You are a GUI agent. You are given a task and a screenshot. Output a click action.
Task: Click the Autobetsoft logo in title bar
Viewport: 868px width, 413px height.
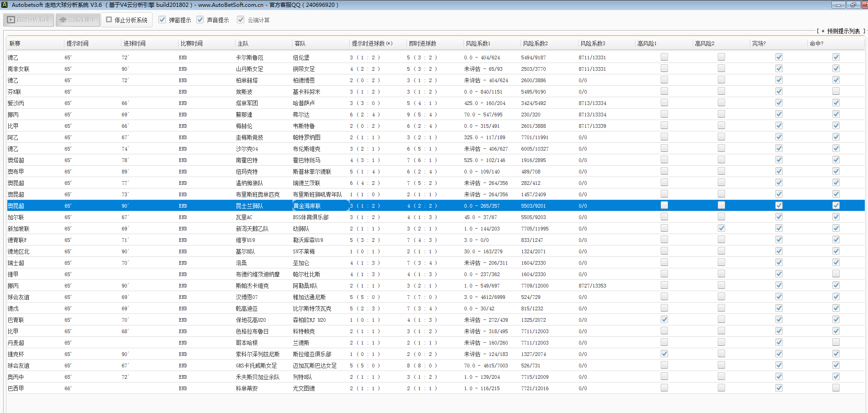click(x=5, y=5)
